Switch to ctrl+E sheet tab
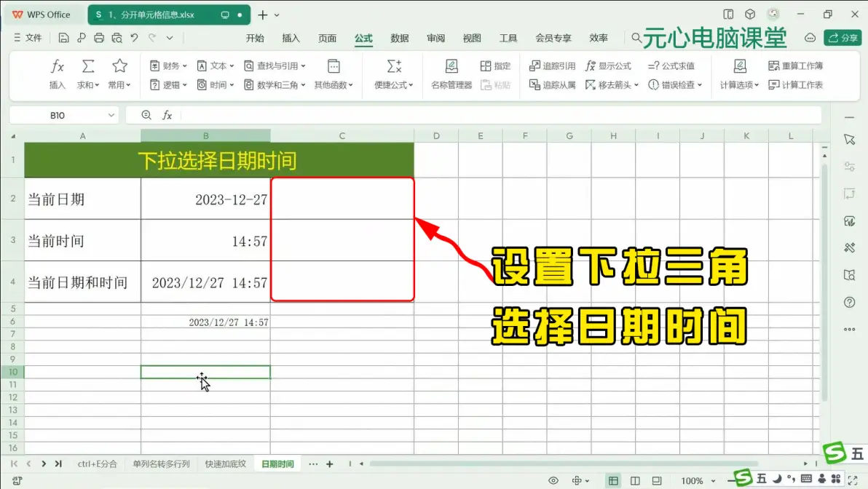868x489 pixels. (x=97, y=464)
